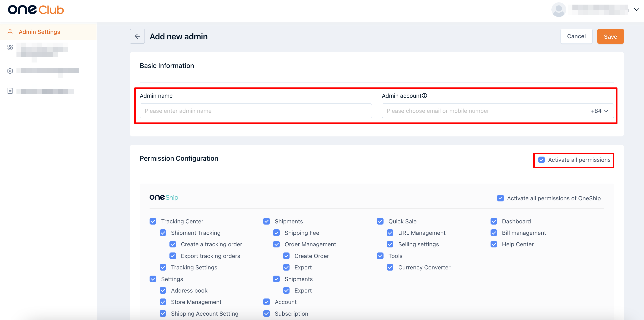The height and width of the screenshot is (320, 644).
Task: Toggle the Create Order checkbox
Action: (286, 256)
